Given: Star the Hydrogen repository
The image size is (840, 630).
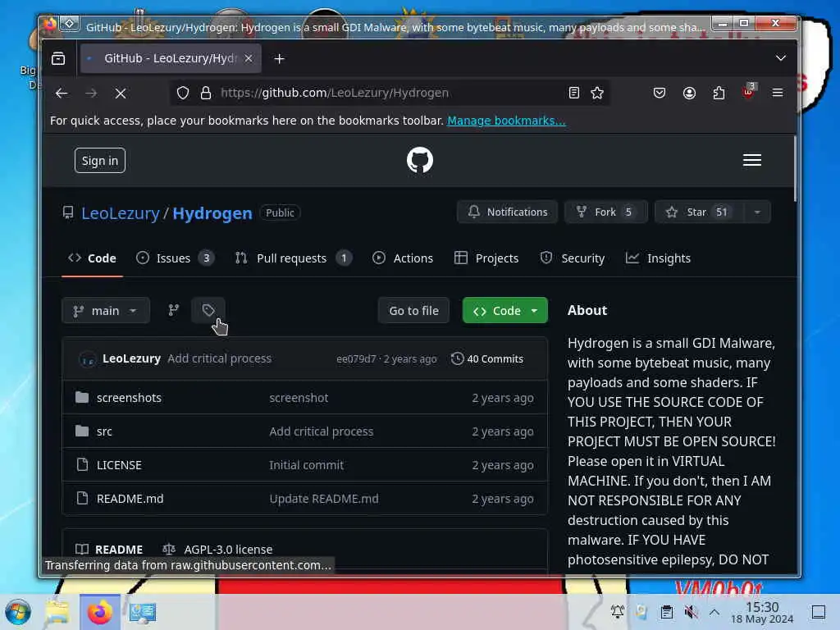Looking at the screenshot, I should tap(699, 212).
